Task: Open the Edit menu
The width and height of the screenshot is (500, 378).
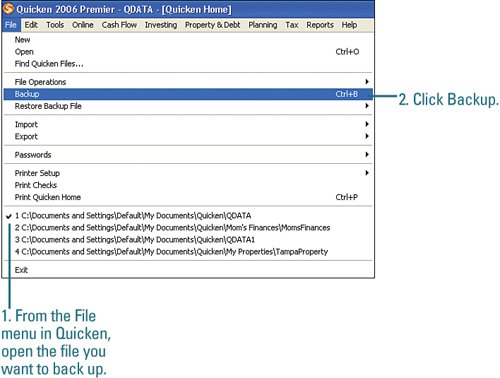Action: pos(31,25)
